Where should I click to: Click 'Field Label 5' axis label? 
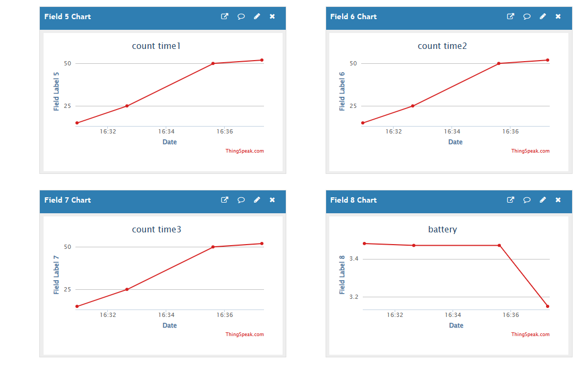click(56, 91)
